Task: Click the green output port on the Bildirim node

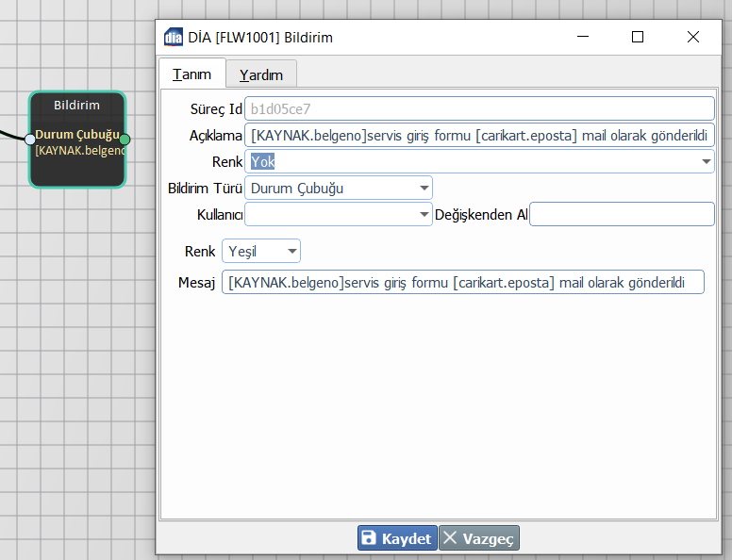Action: (125, 140)
